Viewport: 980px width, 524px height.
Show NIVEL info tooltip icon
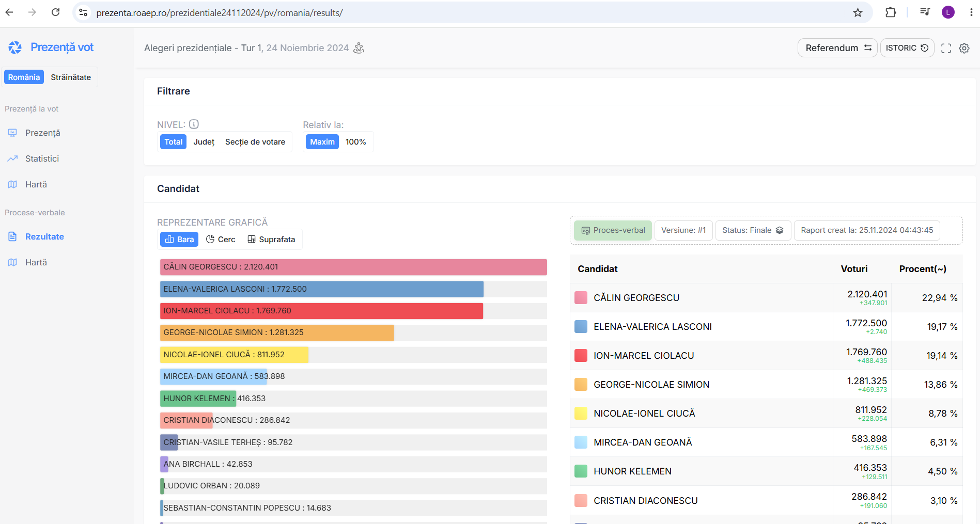pyautogui.click(x=194, y=124)
